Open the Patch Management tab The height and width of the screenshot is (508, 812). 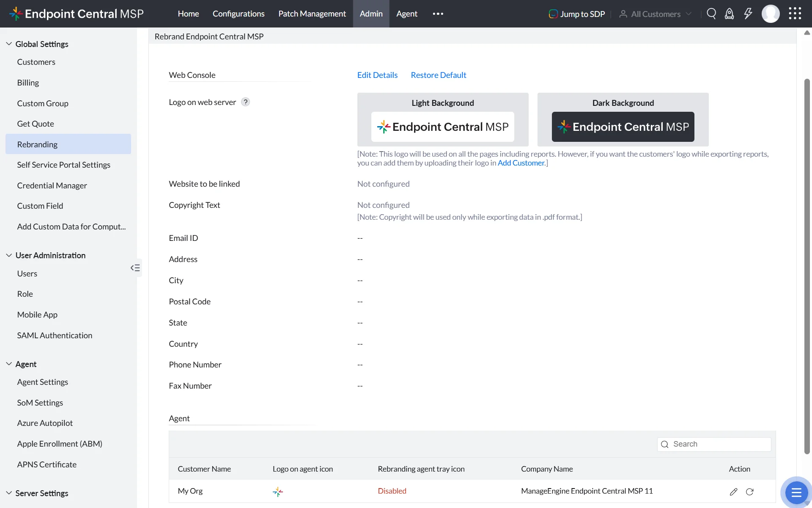pos(312,14)
